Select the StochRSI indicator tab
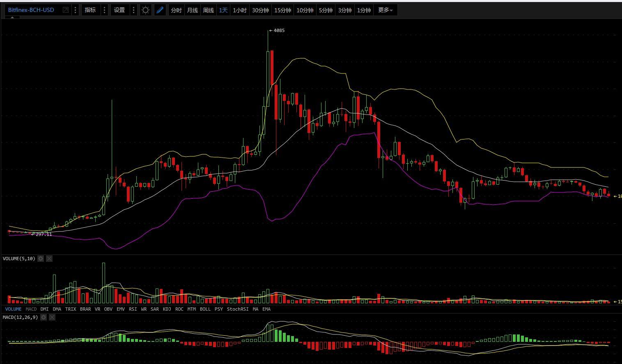 click(238, 309)
